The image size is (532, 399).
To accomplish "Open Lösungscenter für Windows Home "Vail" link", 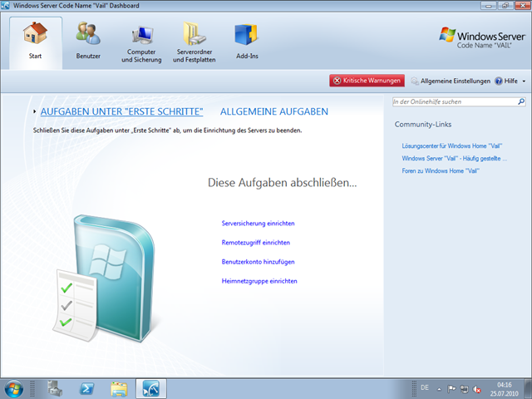I will click(x=451, y=146).
